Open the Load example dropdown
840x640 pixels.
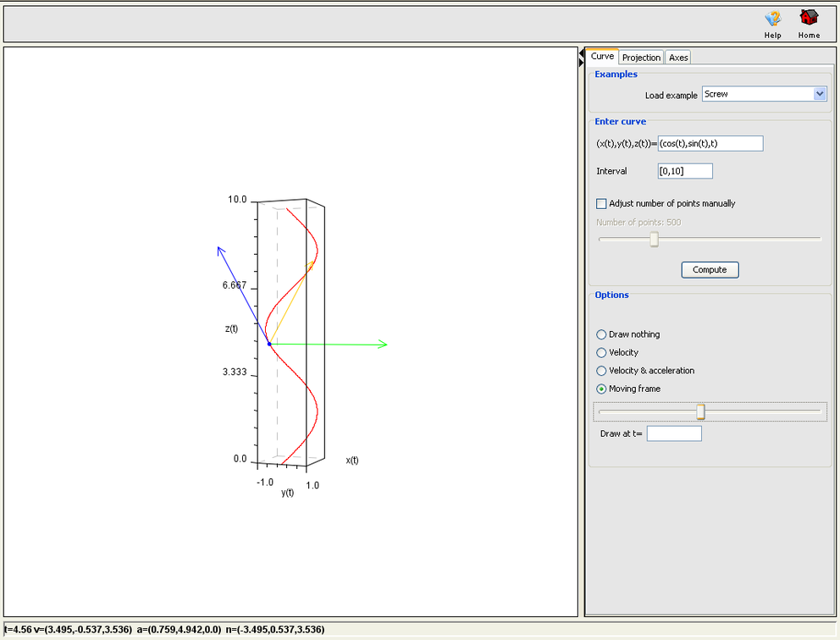point(762,94)
